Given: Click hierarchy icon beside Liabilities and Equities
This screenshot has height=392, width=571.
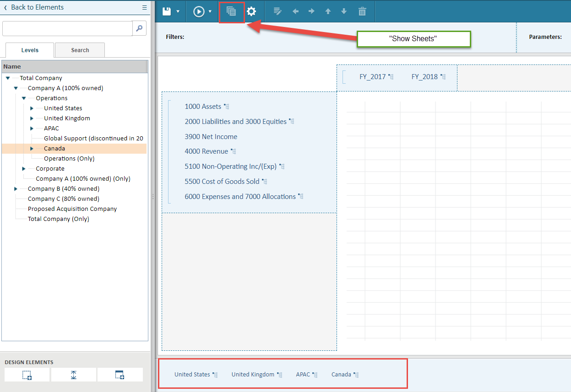Looking at the screenshot, I should [292, 122].
